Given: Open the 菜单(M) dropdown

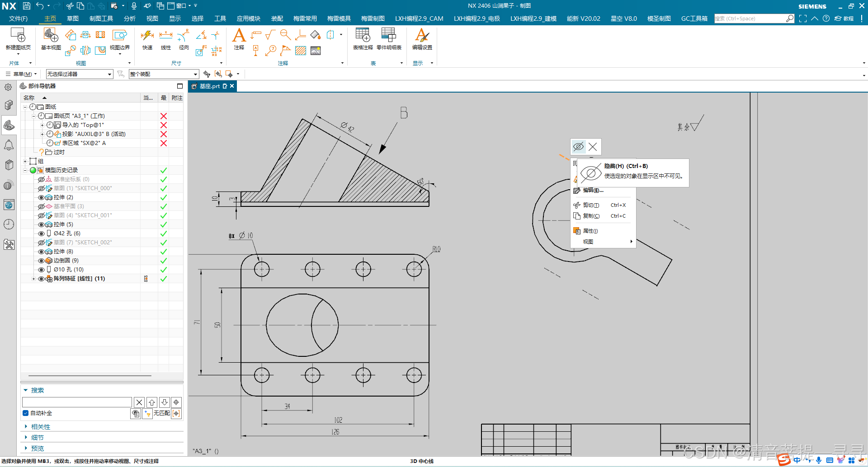Looking at the screenshot, I should coord(21,74).
